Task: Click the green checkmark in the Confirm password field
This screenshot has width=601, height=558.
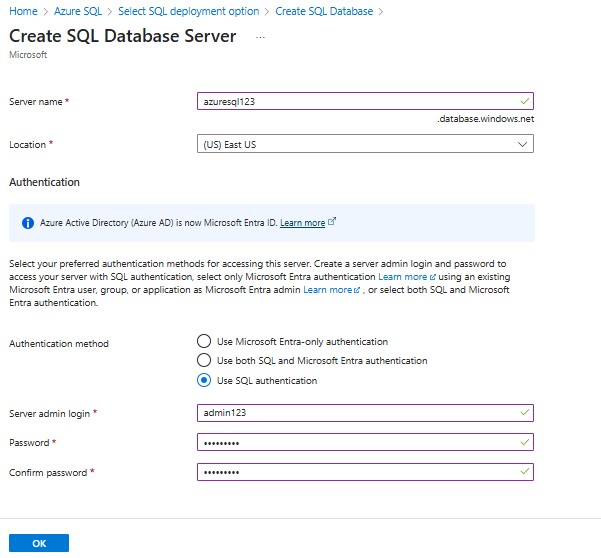Action: [x=524, y=472]
